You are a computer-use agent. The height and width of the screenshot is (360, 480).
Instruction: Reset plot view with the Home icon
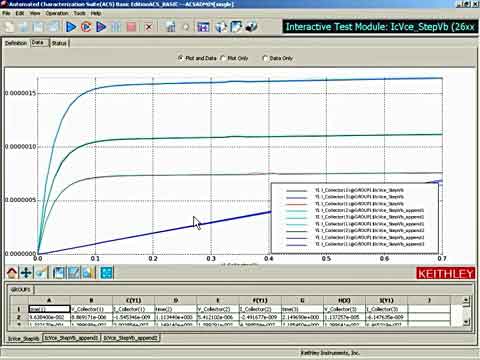click(12, 273)
